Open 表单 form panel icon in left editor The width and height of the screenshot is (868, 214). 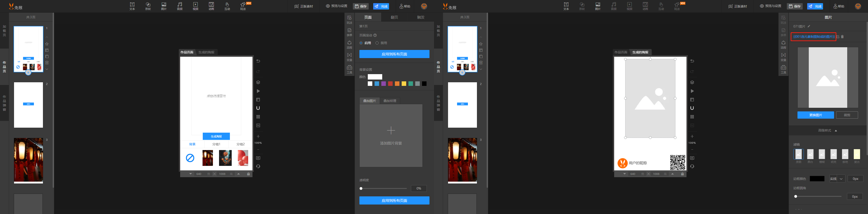coord(349,32)
